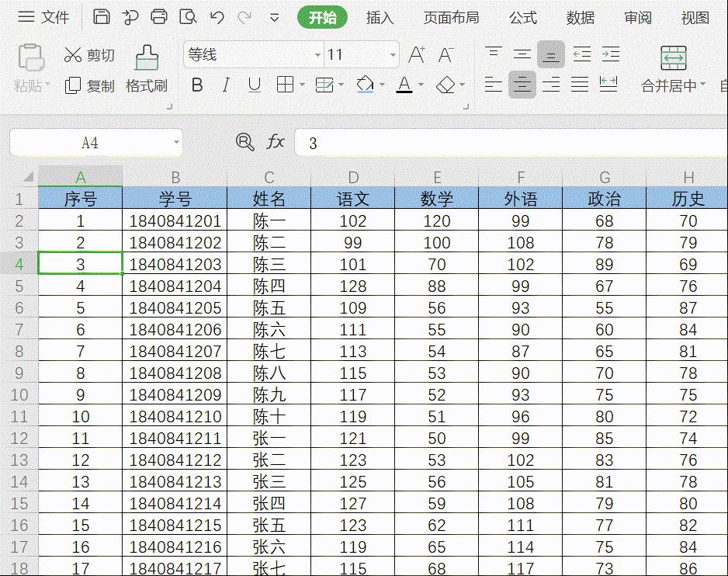This screenshot has height=576, width=728.
Task: Select the Italic formatting icon
Action: 225,85
